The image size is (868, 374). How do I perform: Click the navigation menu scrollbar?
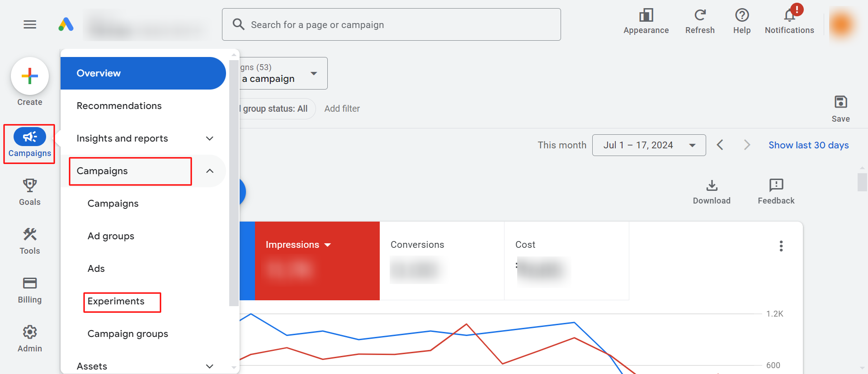coord(234,183)
